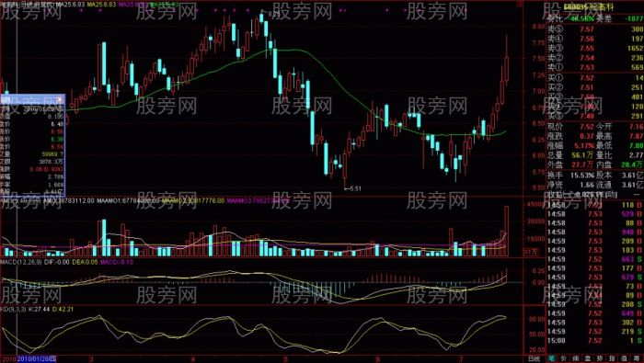Select the 卖② 7.54 ask row
The width and height of the screenshot is (644, 363).
595,58
